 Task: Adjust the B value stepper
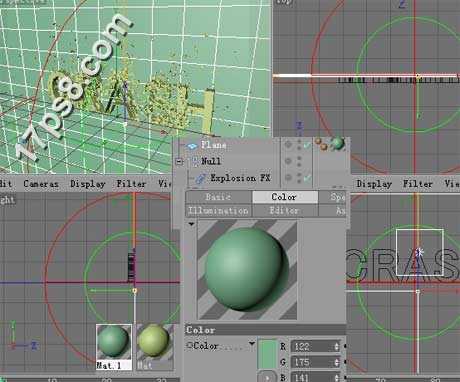coord(337,377)
